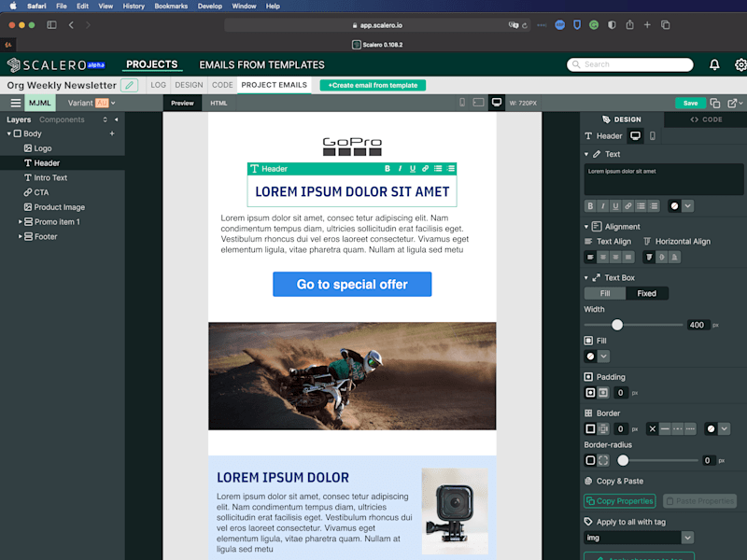Click the pencil edit icon next to project name

point(129,85)
